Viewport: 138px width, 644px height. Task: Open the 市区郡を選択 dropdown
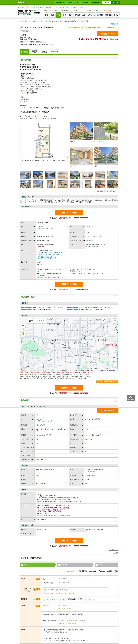click(77, 614)
